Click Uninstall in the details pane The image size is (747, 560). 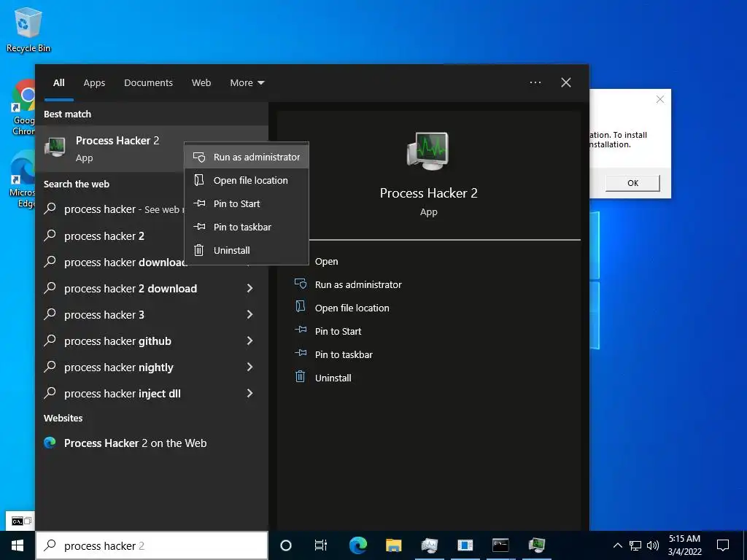pos(333,378)
